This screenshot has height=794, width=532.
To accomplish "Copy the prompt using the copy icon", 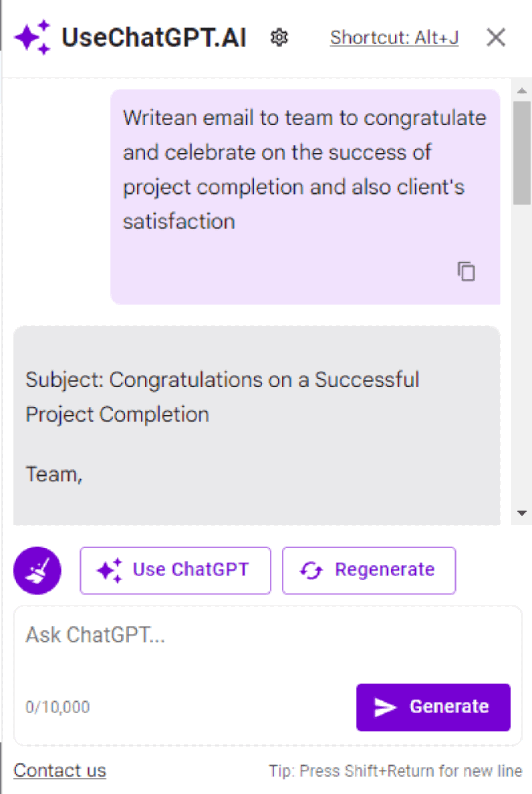I will pyautogui.click(x=466, y=272).
